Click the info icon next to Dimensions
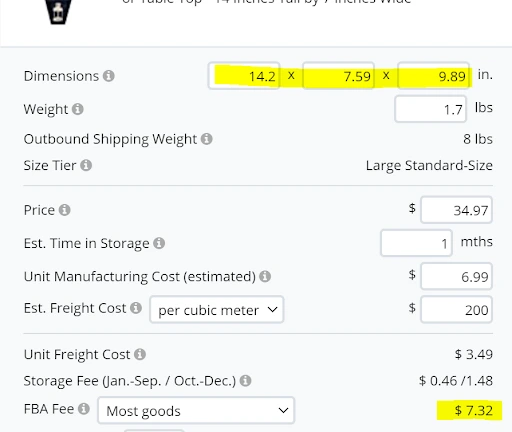 click(x=109, y=76)
